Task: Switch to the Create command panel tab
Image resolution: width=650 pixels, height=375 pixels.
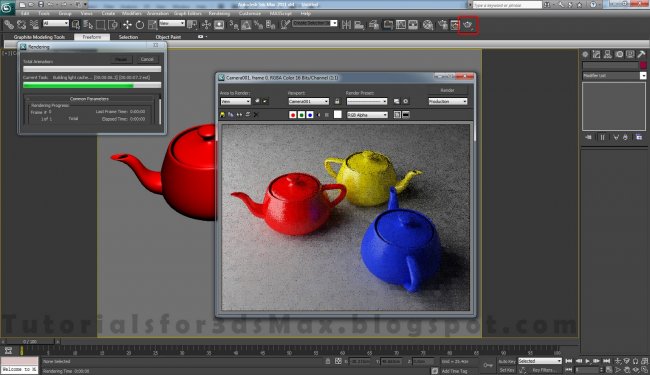Action: pos(585,54)
